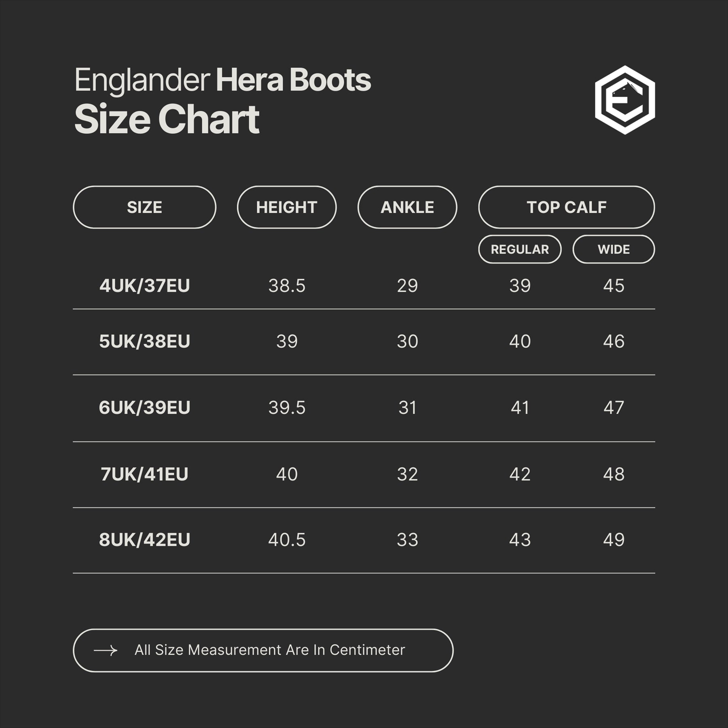This screenshot has width=728, height=728.
Task: Click the ANKLE column header
Action: 407,207
